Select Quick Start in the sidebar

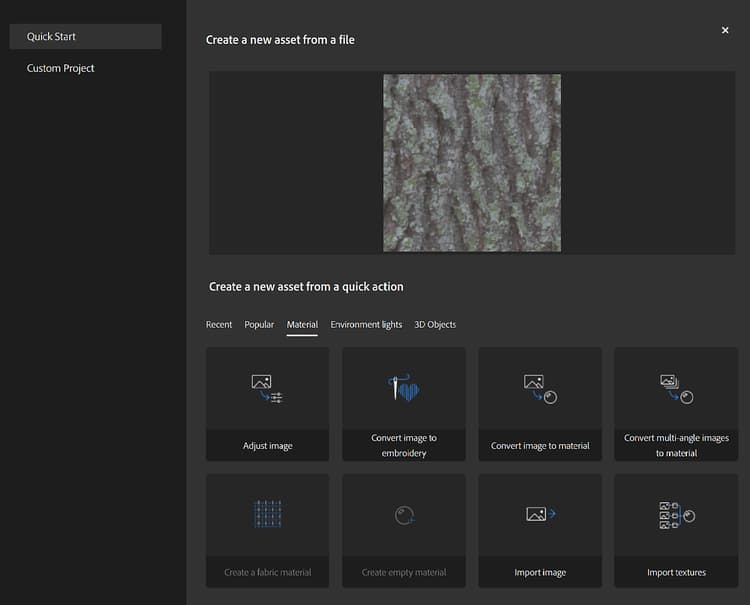[86, 36]
